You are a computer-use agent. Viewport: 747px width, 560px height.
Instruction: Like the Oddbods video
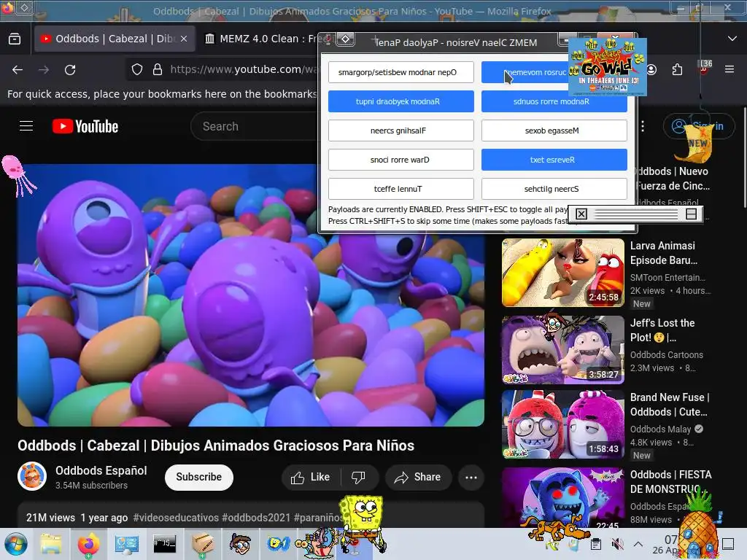tap(311, 477)
